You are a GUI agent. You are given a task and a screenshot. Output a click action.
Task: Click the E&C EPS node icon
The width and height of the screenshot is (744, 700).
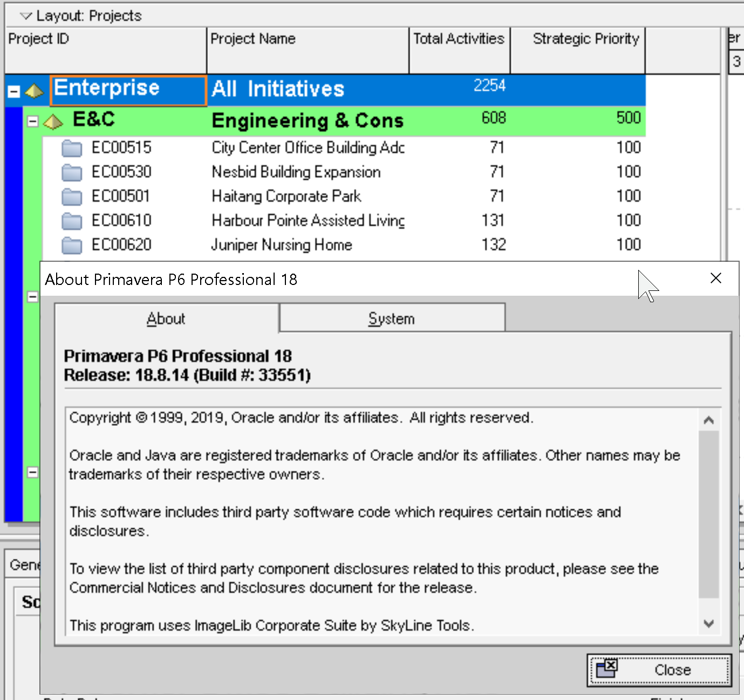point(53,122)
